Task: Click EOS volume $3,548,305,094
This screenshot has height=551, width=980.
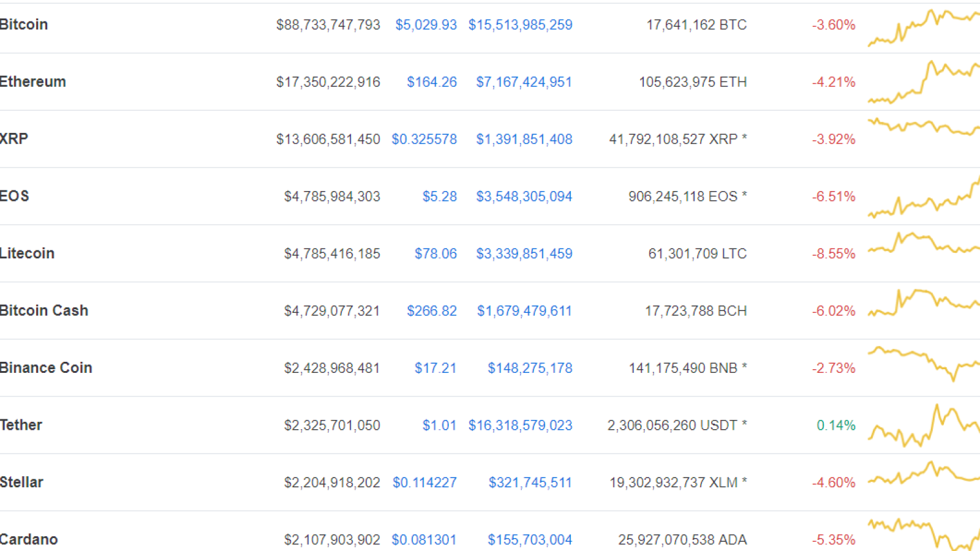Action: (x=524, y=197)
